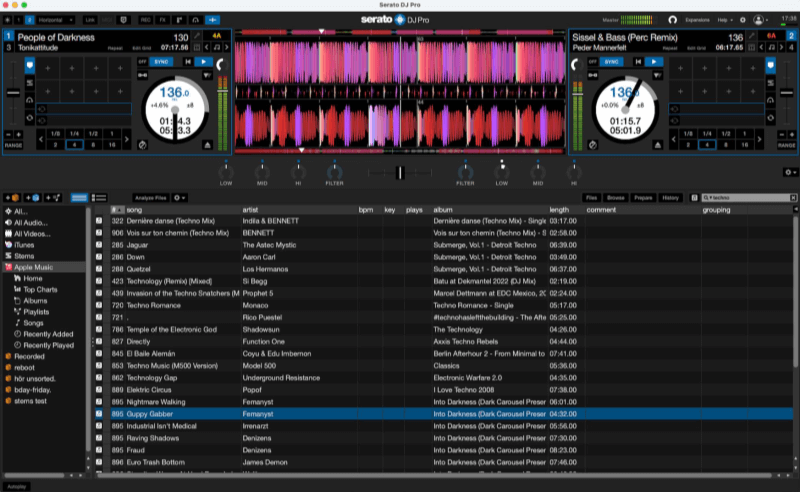Click the eject button on deck 1
The height and width of the screenshot is (492, 800).
[207, 145]
